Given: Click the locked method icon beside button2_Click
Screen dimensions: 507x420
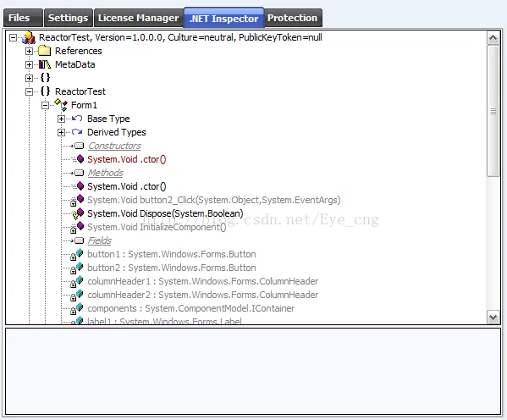Looking at the screenshot, I should 77,201.
